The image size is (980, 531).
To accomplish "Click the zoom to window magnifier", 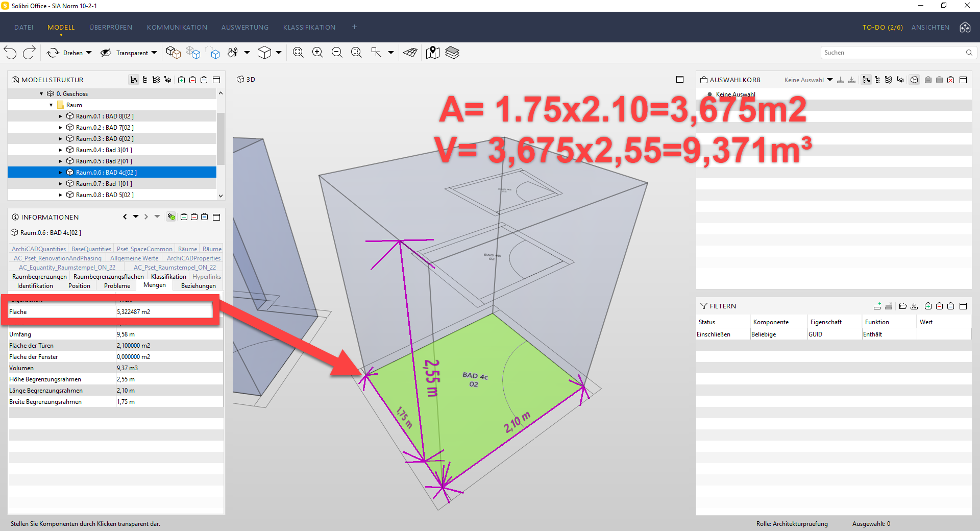I will point(357,53).
